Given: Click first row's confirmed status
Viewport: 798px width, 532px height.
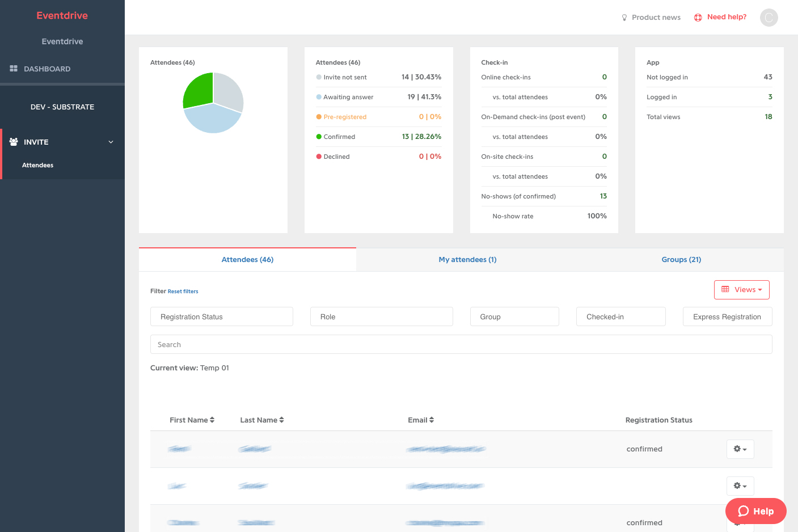Looking at the screenshot, I should tap(644, 449).
